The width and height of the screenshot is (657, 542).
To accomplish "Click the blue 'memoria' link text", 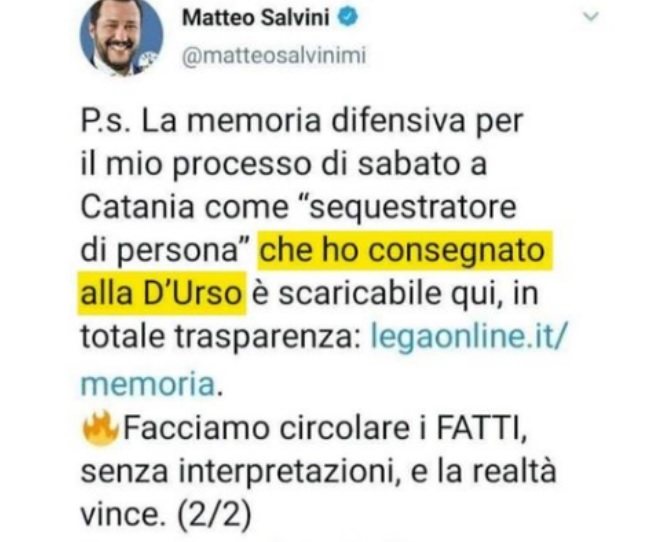I will (147, 383).
